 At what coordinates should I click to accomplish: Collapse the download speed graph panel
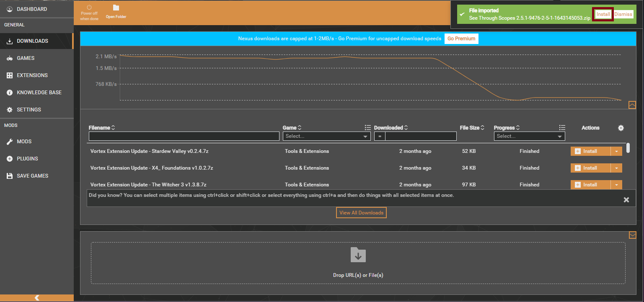(x=632, y=105)
